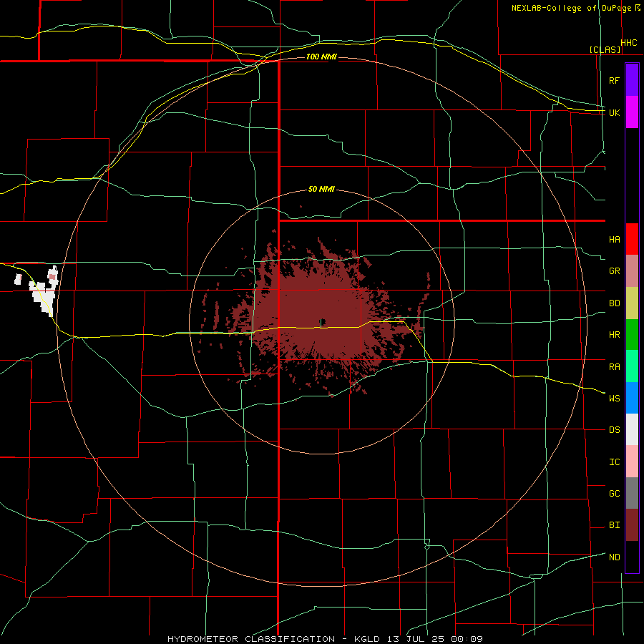Viewport: 644px width, 644px height.
Task: Click the DS legend label
Action: click(x=614, y=430)
